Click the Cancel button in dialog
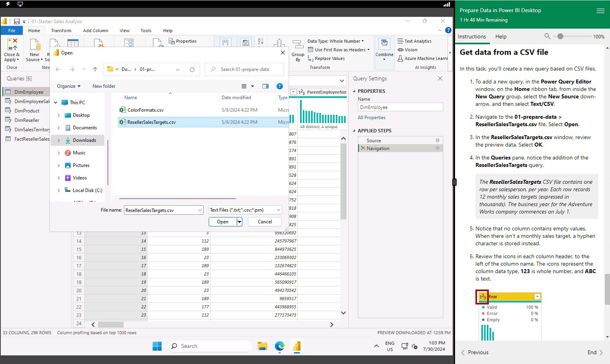 pos(265,222)
